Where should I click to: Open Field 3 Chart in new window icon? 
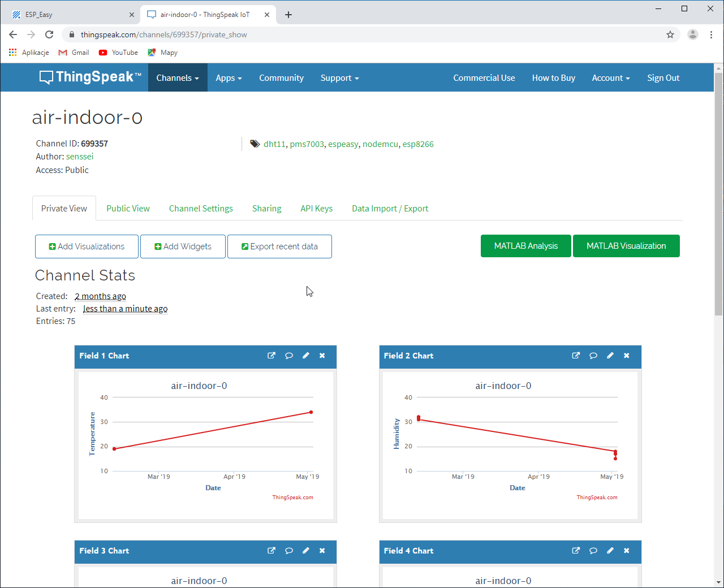click(x=271, y=551)
